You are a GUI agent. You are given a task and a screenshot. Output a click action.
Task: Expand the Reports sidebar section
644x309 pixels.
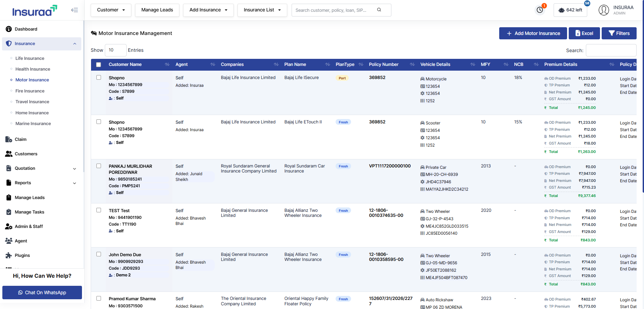click(75, 183)
